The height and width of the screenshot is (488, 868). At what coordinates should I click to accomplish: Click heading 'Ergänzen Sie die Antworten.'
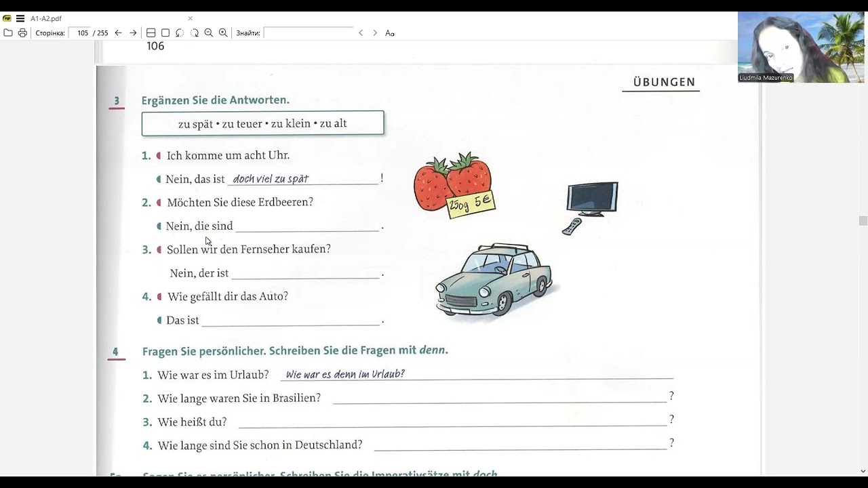tap(216, 100)
